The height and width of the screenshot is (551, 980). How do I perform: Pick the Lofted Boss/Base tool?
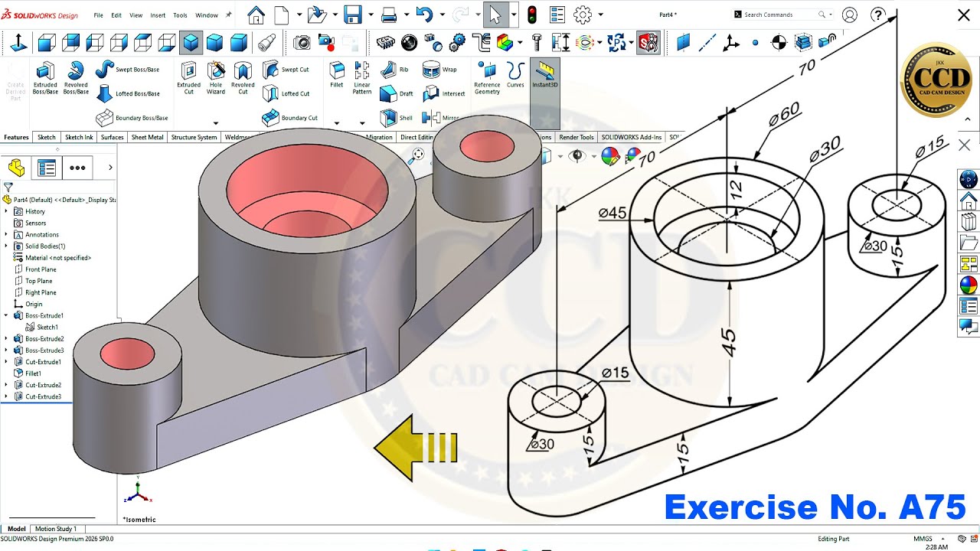127,93
